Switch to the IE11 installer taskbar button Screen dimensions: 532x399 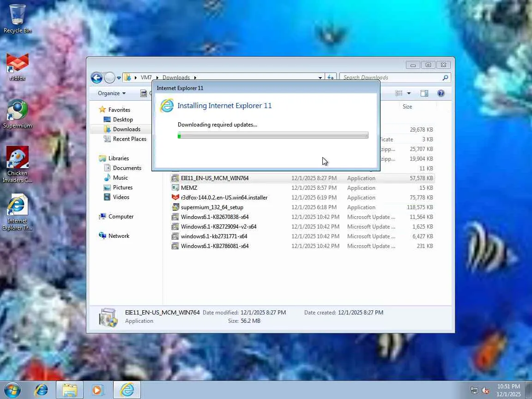(x=127, y=390)
